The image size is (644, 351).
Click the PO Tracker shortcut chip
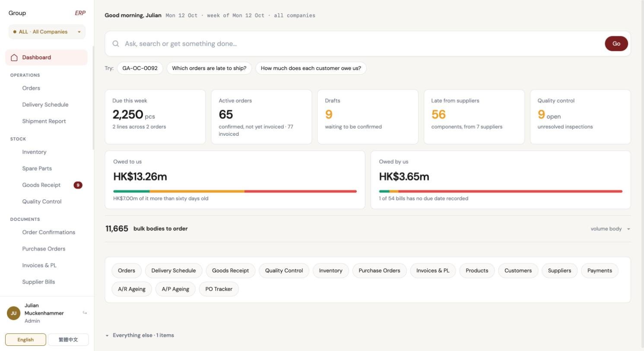point(219,289)
